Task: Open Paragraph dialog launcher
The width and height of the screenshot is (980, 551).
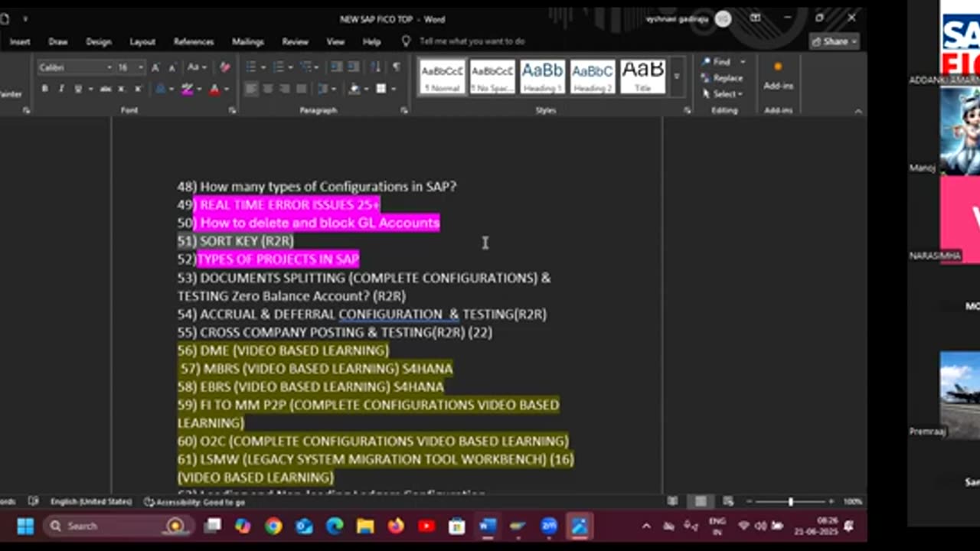Action: 404,110
